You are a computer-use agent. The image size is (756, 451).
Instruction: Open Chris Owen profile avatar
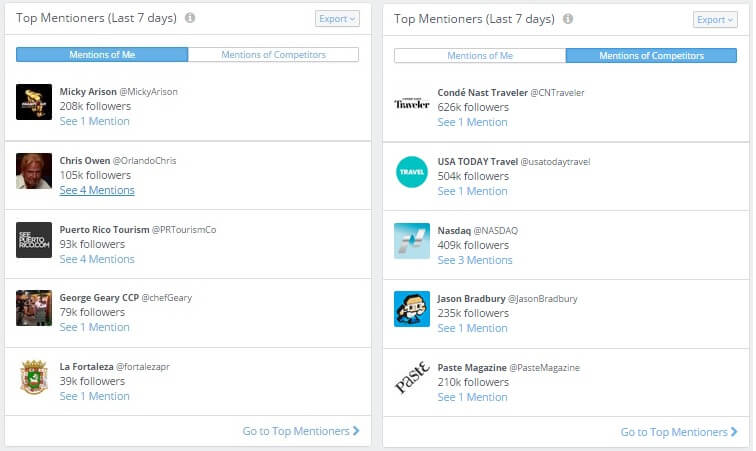(x=34, y=171)
